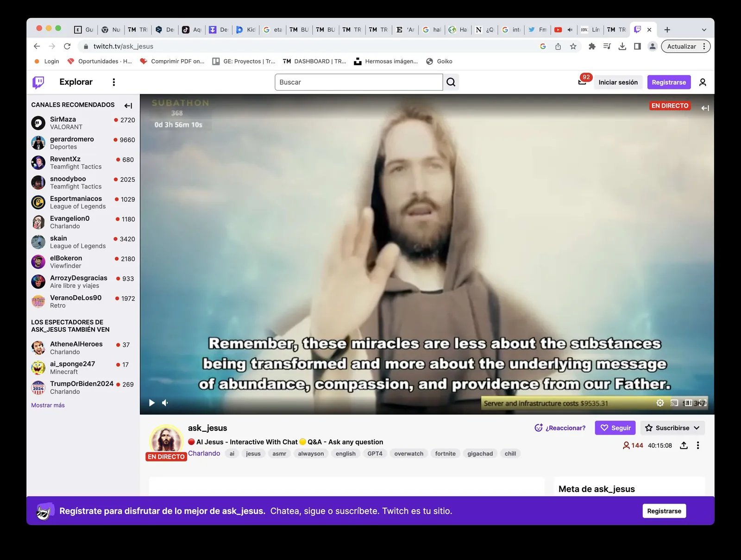Open the Chrome extensions puzzle icon
This screenshot has height=560, width=741.
pos(592,46)
